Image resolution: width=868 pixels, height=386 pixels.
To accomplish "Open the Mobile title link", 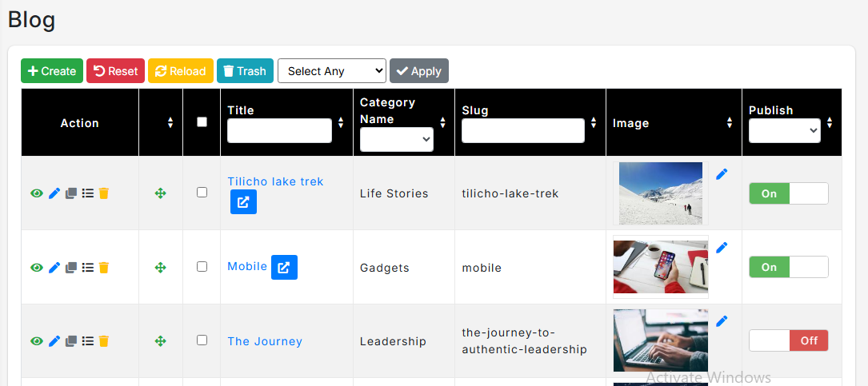I will (x=247, y=267).
